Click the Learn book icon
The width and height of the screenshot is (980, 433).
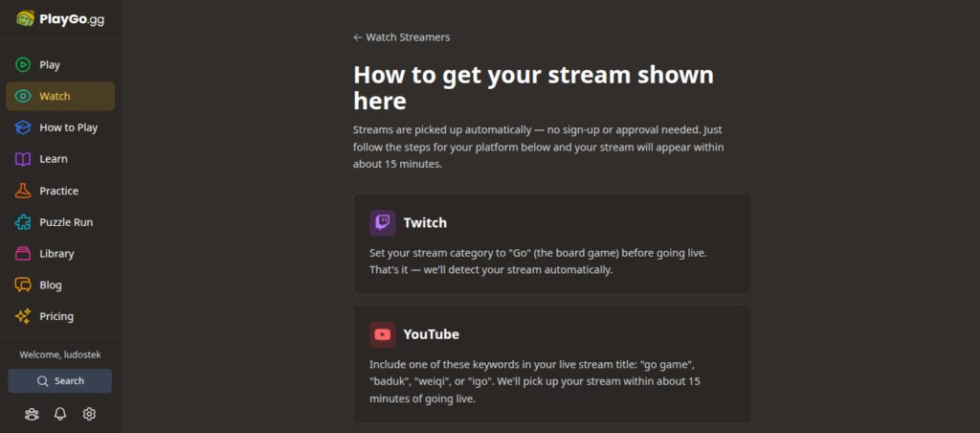tap(23, 159)
